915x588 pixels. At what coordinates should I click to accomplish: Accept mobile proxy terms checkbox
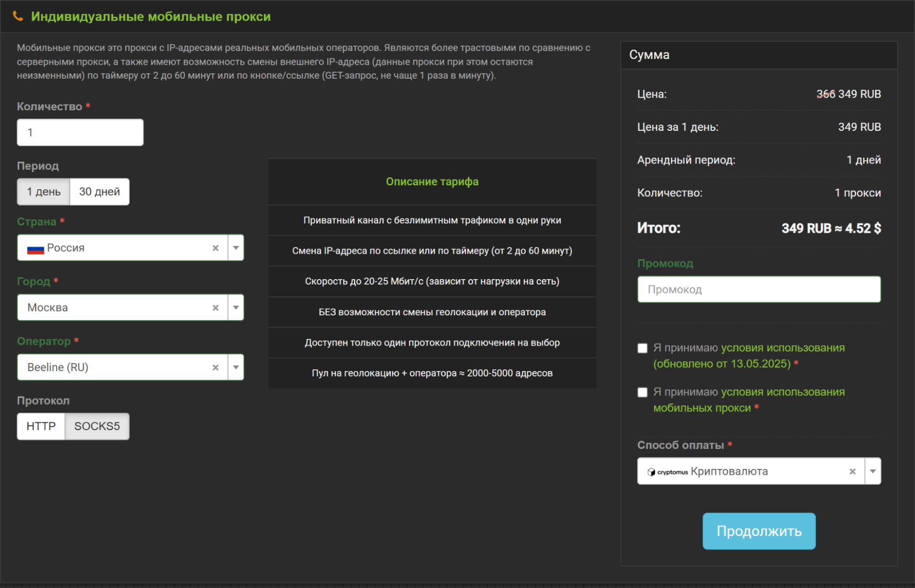pos(643,392)
